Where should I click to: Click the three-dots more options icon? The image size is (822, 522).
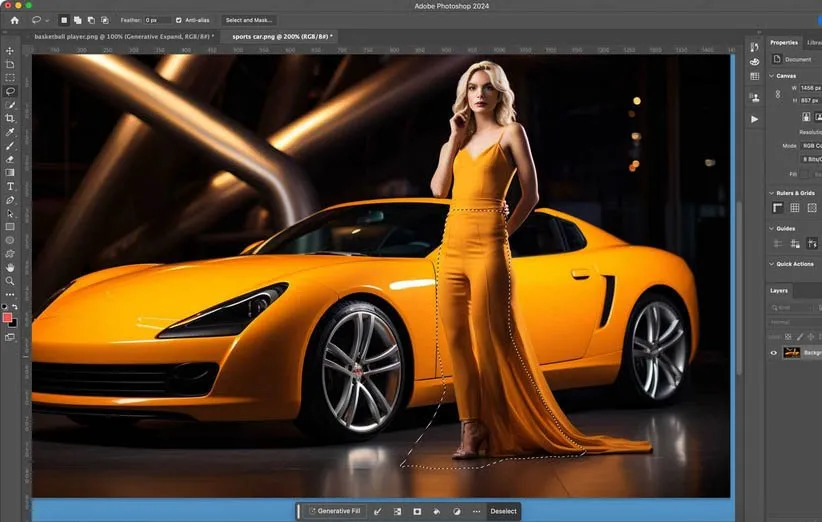pos(476,511)
